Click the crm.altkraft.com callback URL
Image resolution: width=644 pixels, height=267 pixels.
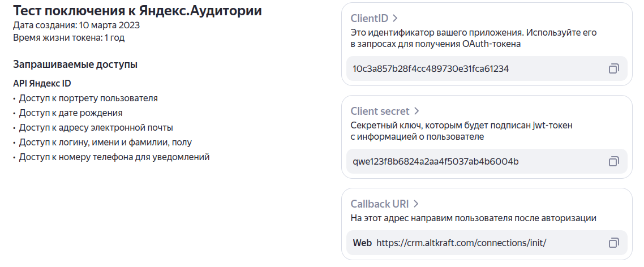[461, 243]
